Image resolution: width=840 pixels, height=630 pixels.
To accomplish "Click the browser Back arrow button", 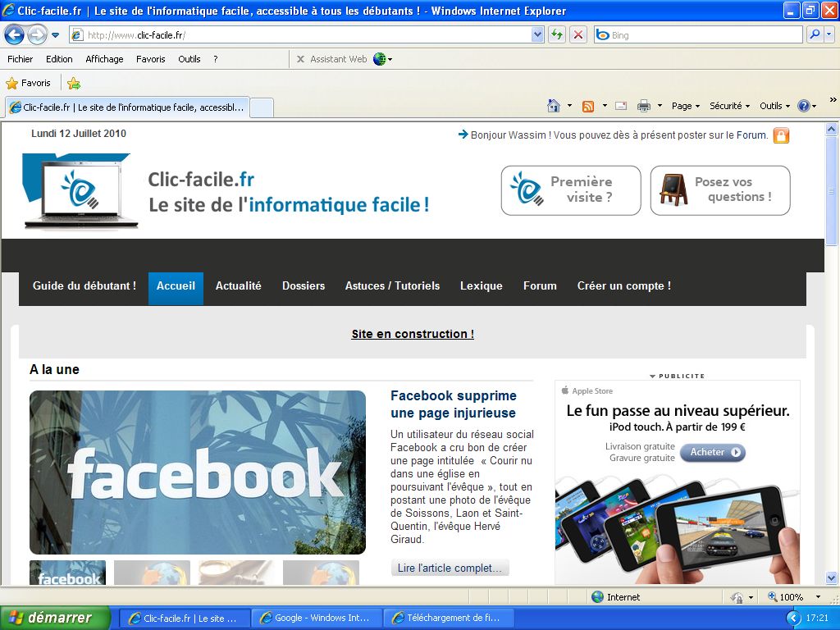I will click(x=14, y=35).
